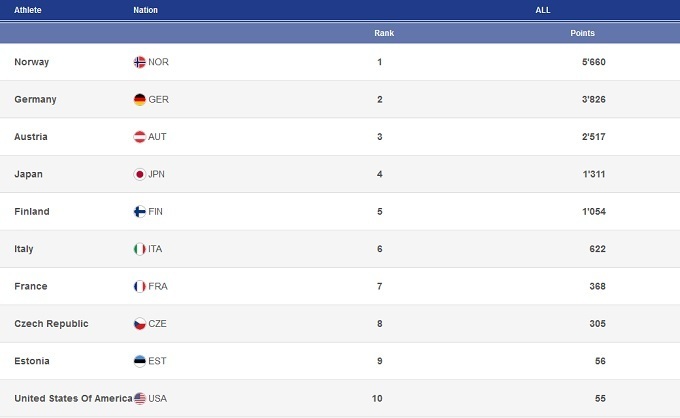Click the USA flag icon
This screenshot has width=680, height=418.
click(x=139, y=398)
